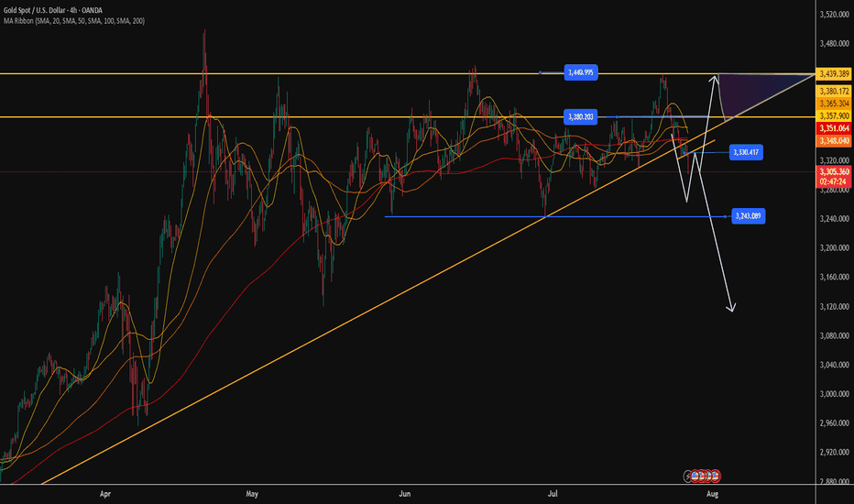Image resolution: width=854 pixels, height=504 pixels.
Task: Click the lightning bolt event icon on timeline
Action: tap(688, 477)
